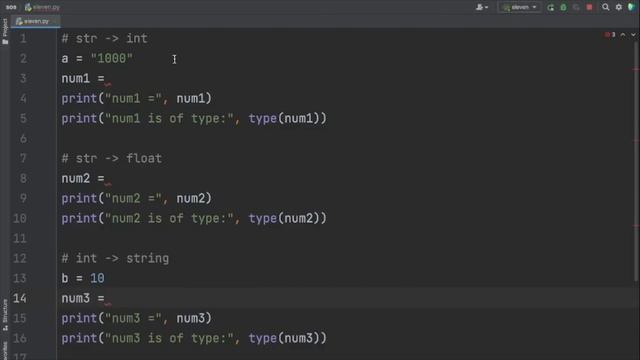Click the print("num3 =", num3) line
The width and height of the screenshot is (640, 360).
click(137, 319)
